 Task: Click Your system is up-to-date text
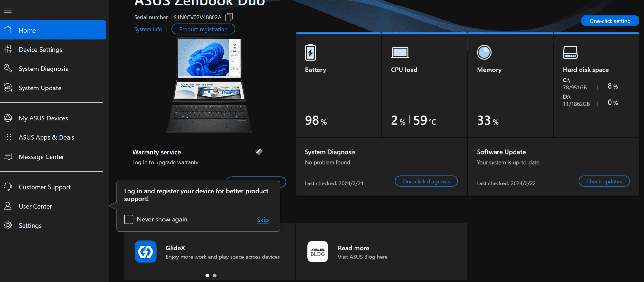(x=508, y=162)
